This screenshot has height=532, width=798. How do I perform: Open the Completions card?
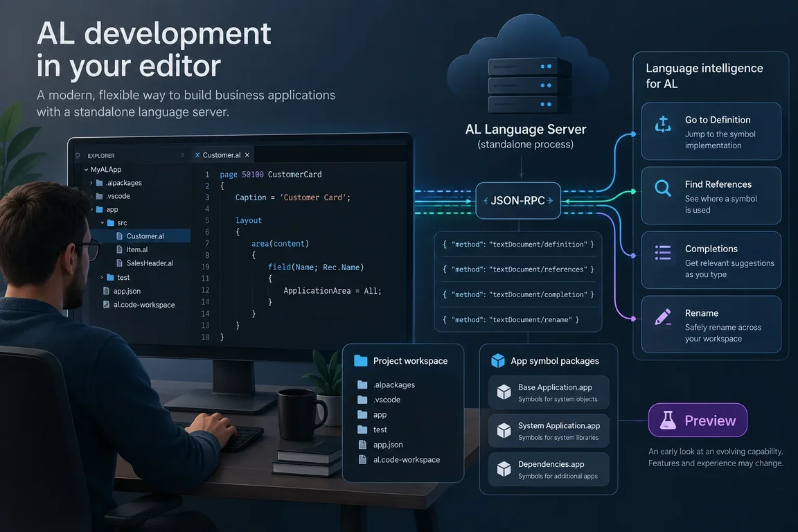711,260
